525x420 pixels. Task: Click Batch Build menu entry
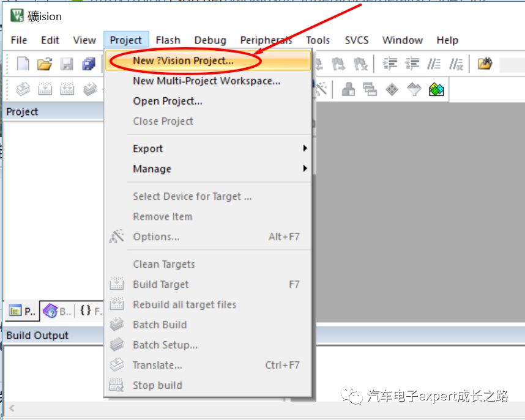pos(208,325)
